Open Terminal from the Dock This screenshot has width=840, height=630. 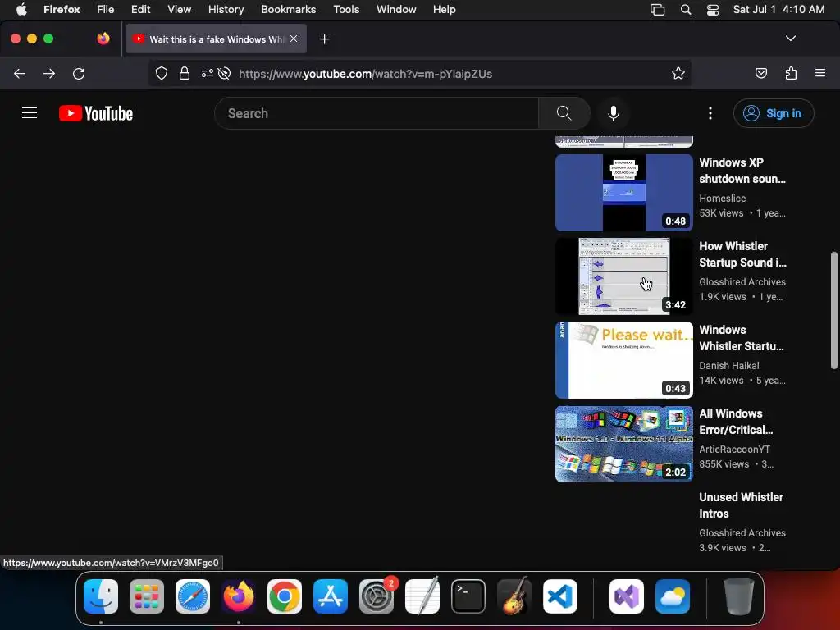click(x=468, y=596)
